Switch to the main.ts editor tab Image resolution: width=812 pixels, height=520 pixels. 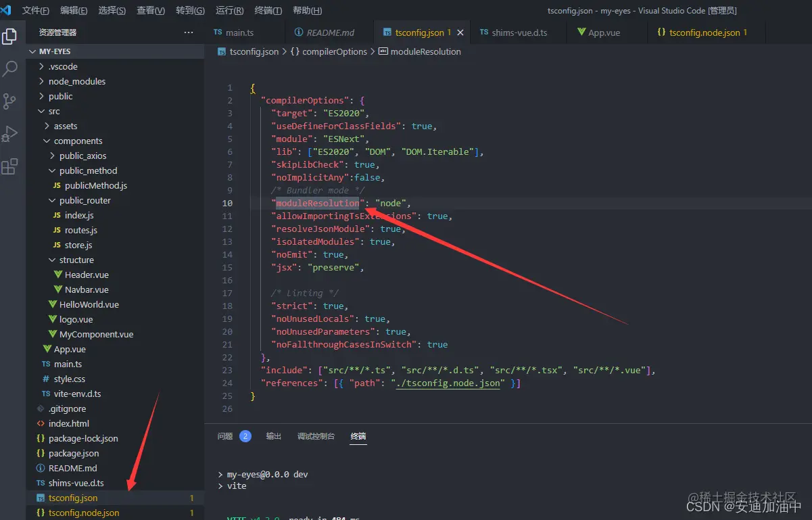[244, 32]
